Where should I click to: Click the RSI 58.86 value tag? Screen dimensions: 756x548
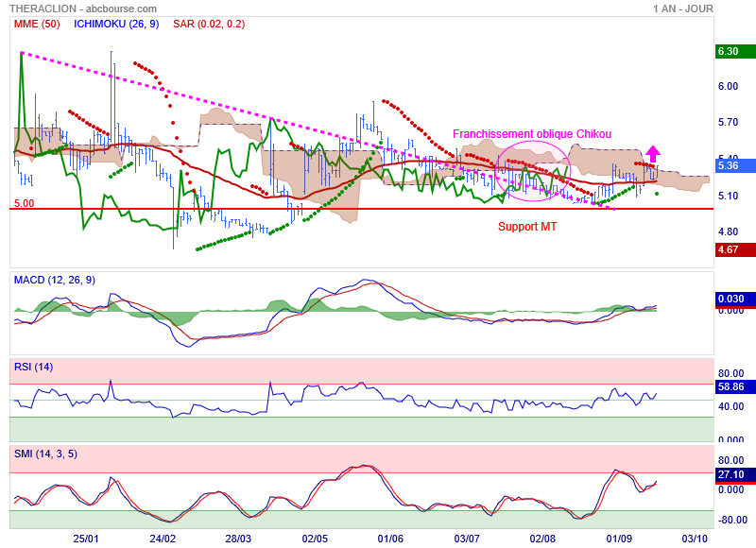coord(735,386)
